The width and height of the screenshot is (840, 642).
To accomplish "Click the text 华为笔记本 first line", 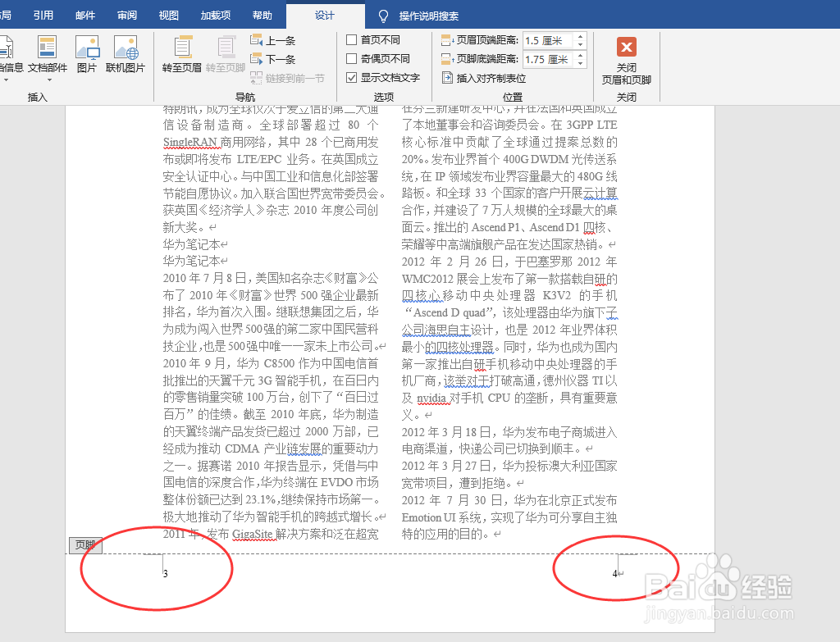I will 192,244.
